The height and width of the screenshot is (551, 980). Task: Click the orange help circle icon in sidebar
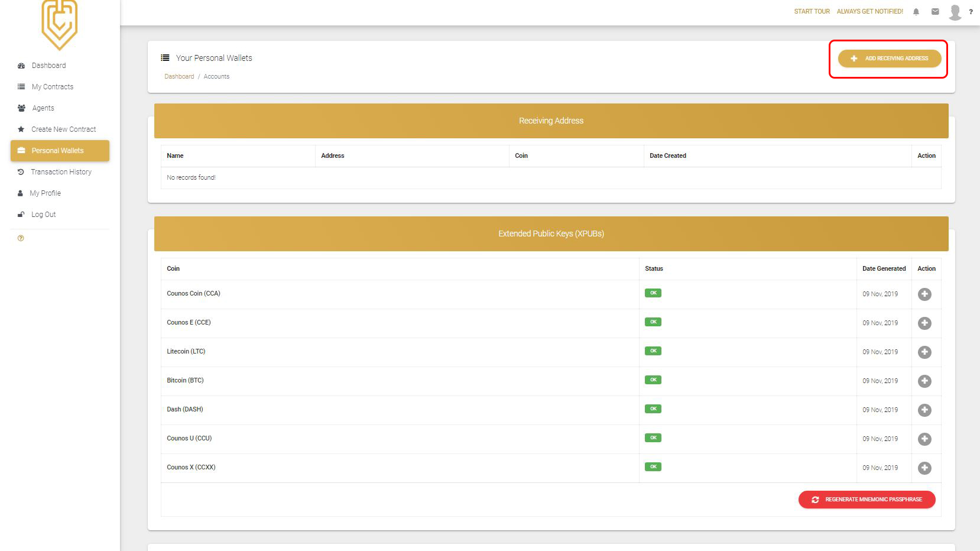(x=21, y=238)
